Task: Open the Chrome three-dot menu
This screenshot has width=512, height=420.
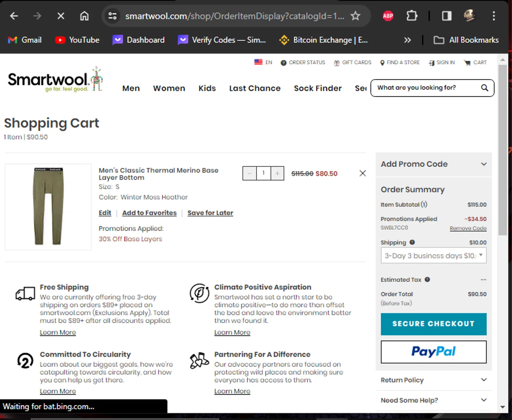Action: click(x=494, y=16)
